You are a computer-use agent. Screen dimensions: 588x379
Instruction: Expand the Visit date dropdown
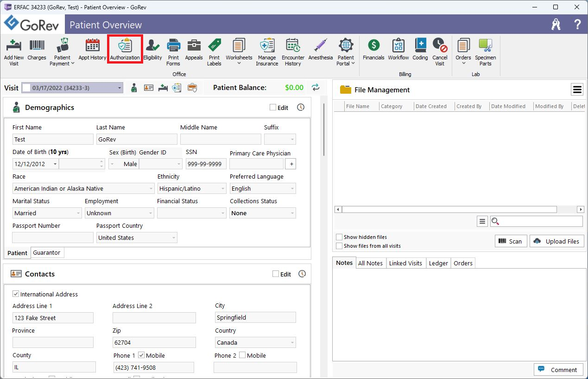pyautogui.click(x=120, y=88)
